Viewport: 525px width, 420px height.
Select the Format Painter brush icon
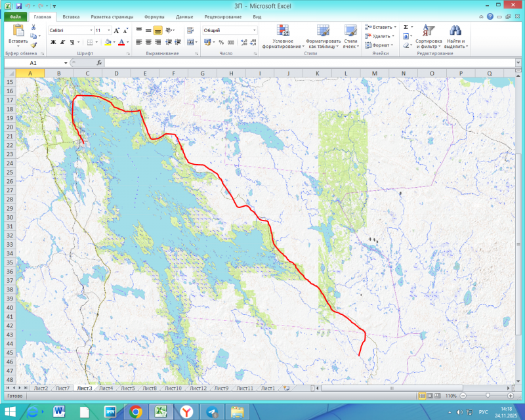pyautogui.click(x=33, y=45)
